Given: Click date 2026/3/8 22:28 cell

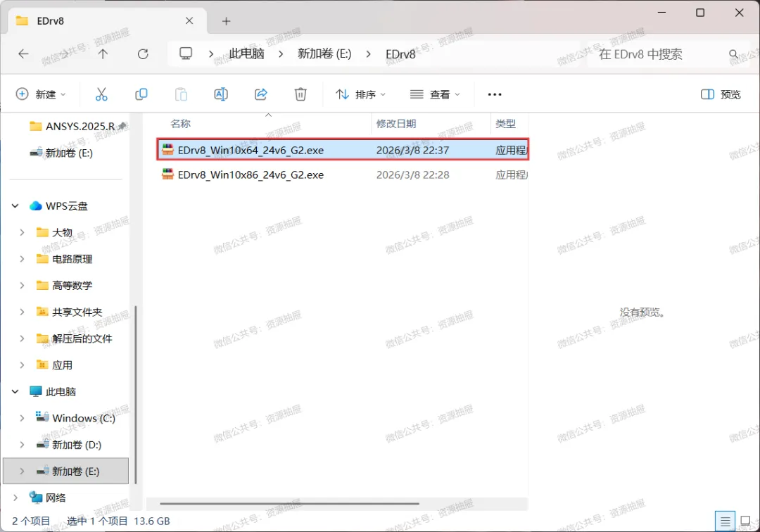Looking at the screenshot, I should [x=412, y=175].
